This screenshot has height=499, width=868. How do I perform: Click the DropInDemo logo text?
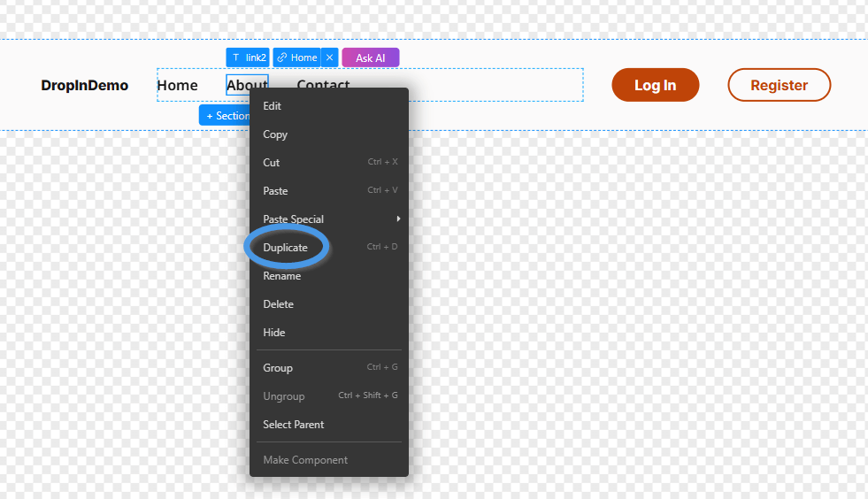[85, 85]
